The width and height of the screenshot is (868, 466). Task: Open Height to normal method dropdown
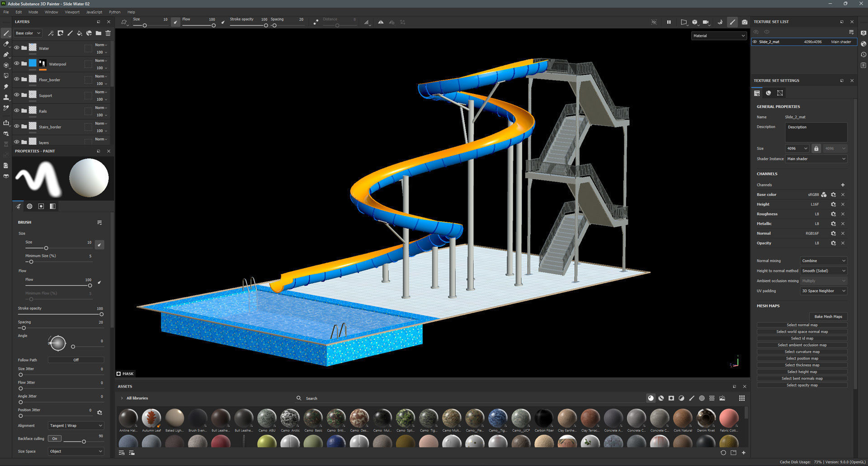pyautogui.click(x=823, y=271)
